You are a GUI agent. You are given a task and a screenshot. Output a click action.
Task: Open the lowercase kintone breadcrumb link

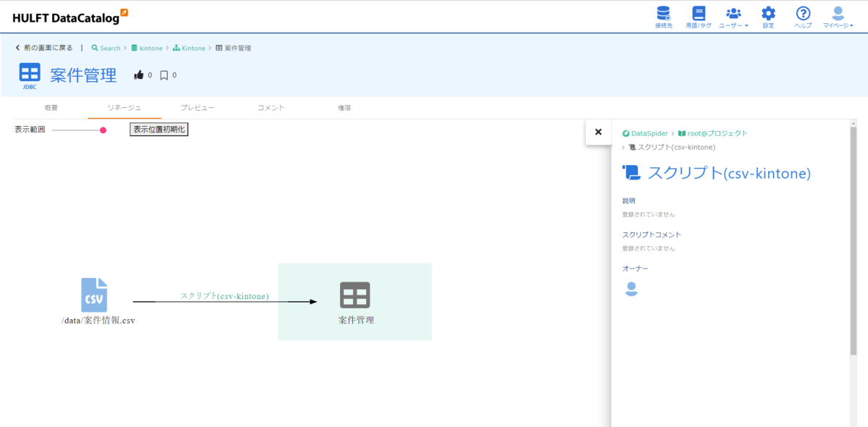pos(147,48)
